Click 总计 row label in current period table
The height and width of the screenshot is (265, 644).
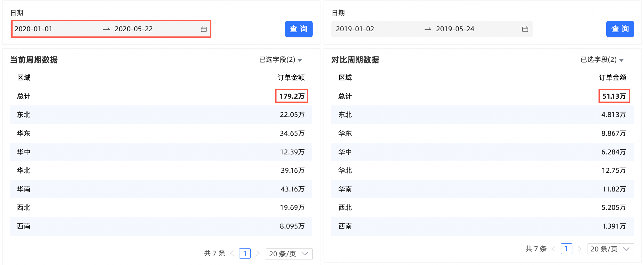tap(24, 96)
